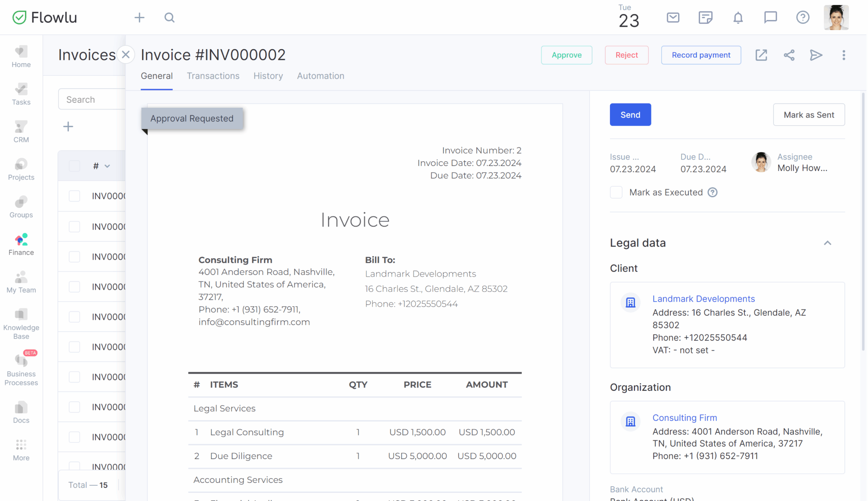The width and height of the screenshot is (868, 501).
Task: Open invoice in new window icon
Action: coord(761,55)
